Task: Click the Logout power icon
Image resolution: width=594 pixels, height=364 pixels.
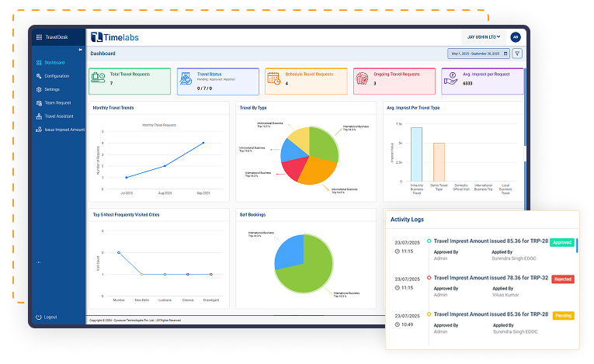Action: (x=38, y=317)
